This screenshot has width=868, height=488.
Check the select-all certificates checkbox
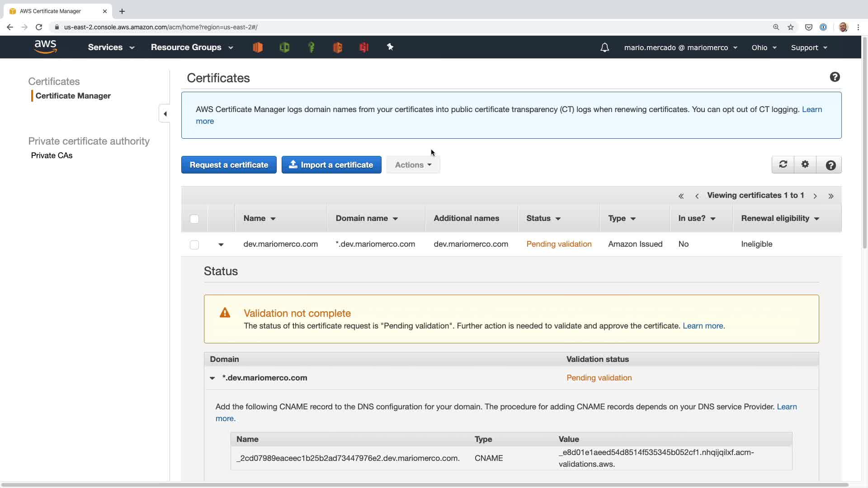tap(194, 219)
